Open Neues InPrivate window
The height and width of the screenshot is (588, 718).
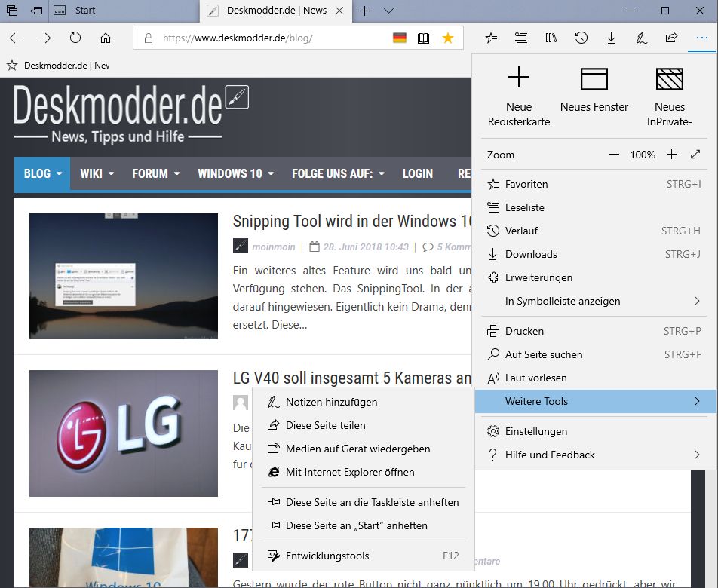pyautogui.click(x=670, y=96)
